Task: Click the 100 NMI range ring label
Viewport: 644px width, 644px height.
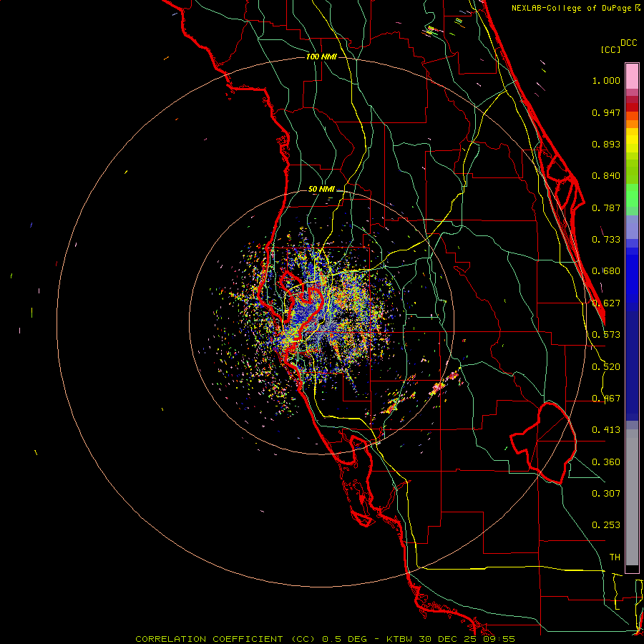Action: tap(321, 57)
